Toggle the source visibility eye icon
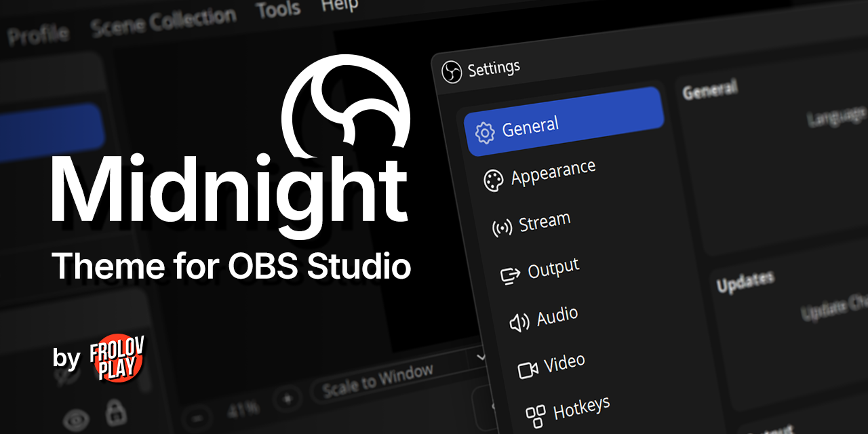 [78, 418]
